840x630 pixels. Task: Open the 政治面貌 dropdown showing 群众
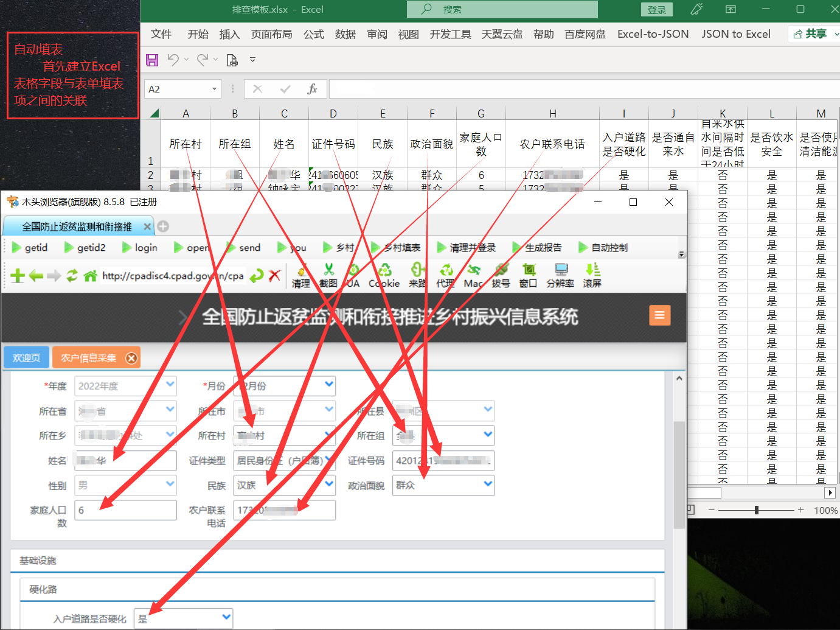pyautogui.click(x=443, y=485)
